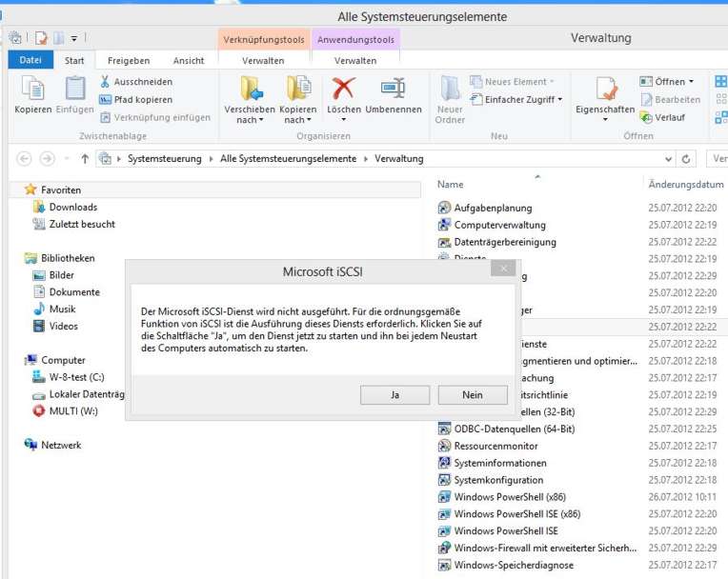This screenshot has width=728, height=579.
Task: Click the refresh button in address bar
Action: pos(686,159)
